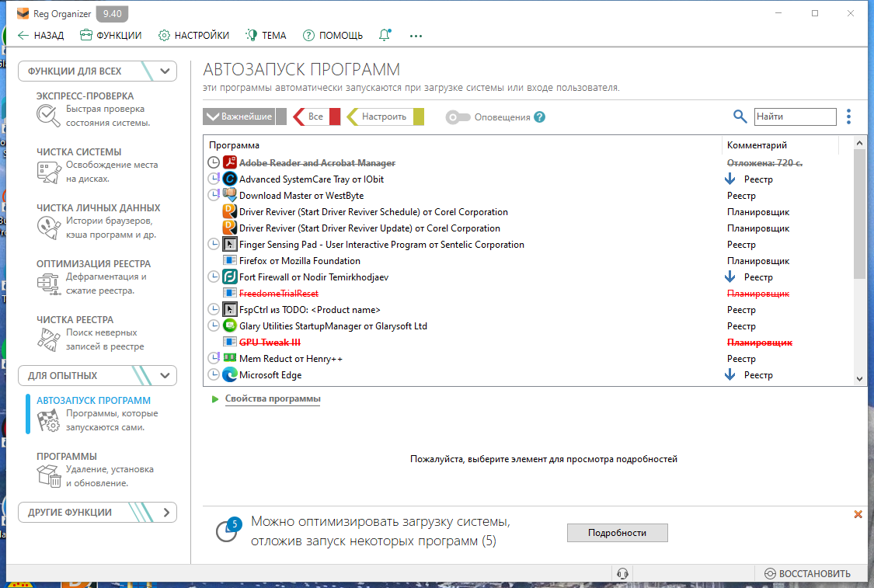Screen dimensions: 874x588
Task: Toggle delay clock for Fort Firewall
Action: tap(214, 277)
